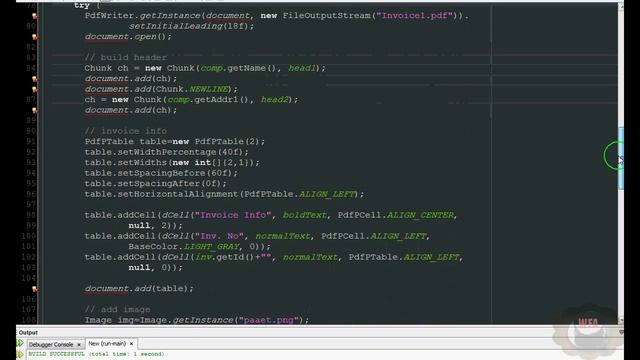
Task: Click hint icon beside document.add(Chunk.NEWLINE) line
Action: point(35,89)
